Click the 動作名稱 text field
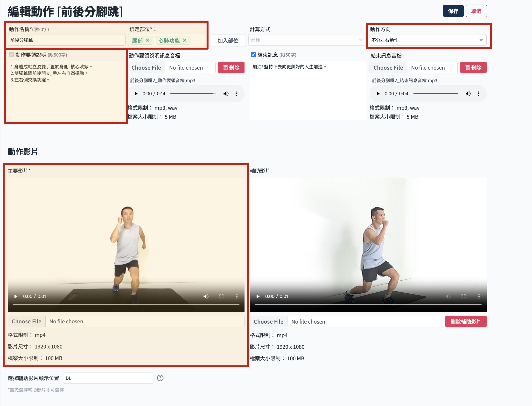The height and width of the screenshot is (406, 532). pyautogui.click(x=66, y=40)
